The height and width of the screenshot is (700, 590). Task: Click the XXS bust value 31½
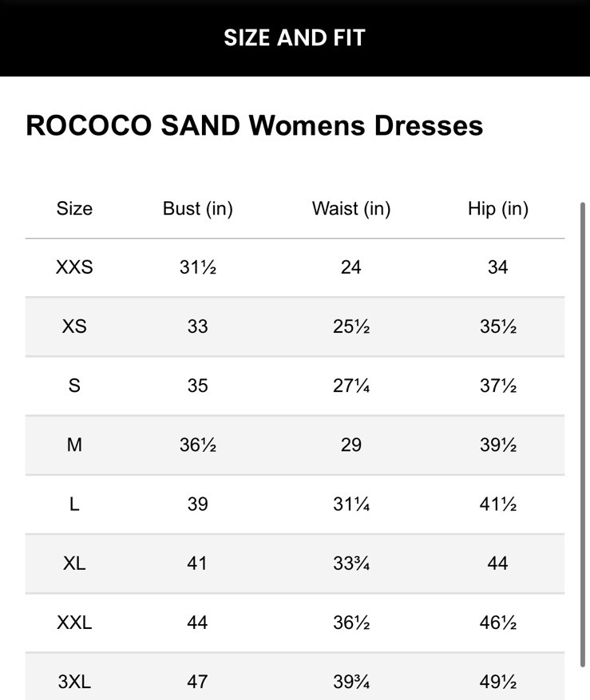click(197, 267)
